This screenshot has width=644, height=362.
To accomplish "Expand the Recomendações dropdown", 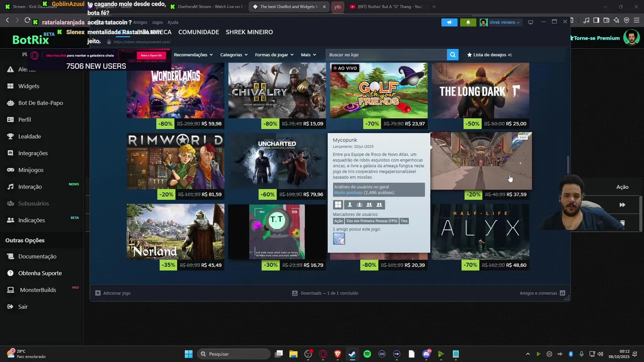I will pos(193,55).
